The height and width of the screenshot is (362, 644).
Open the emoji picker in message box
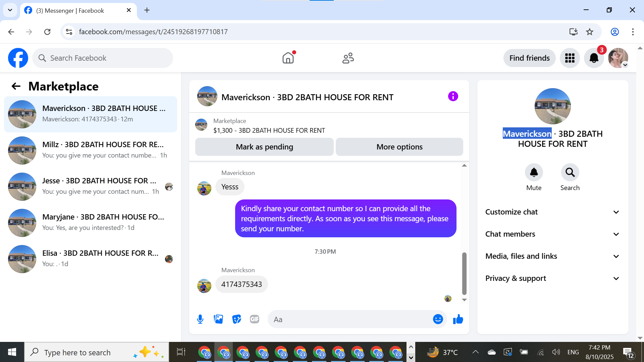click(438, 319)
